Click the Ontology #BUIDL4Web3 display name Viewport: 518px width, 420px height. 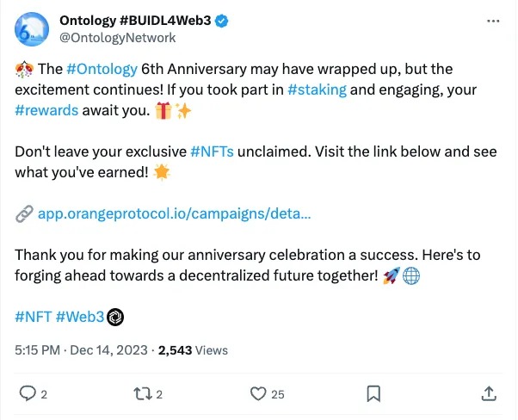pyautogui.click(x=138, y=21)
